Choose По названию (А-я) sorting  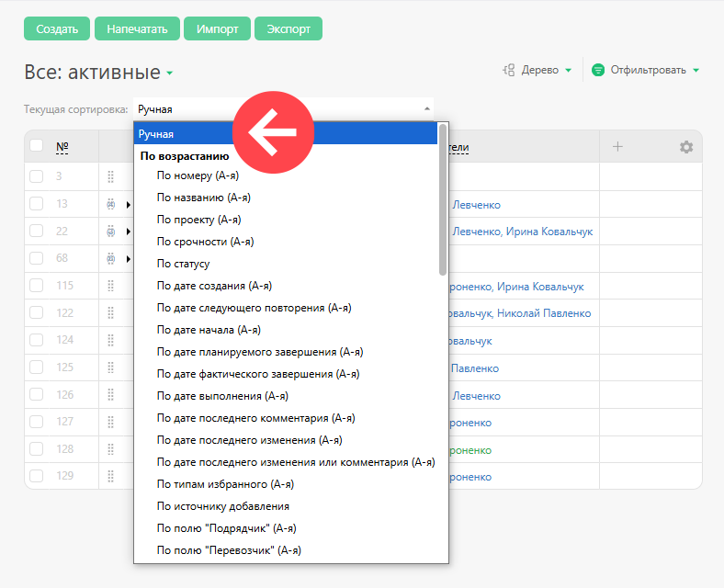point(204,198)
